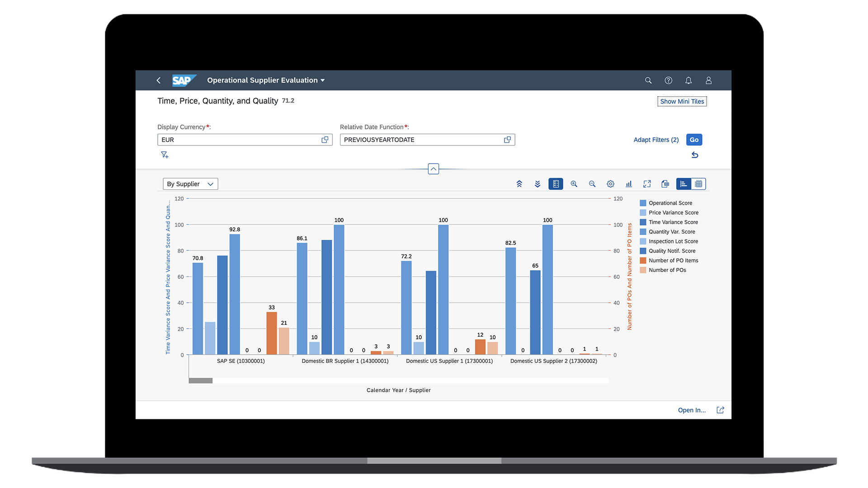The height and width of the screenshot is (488, 868).
Task: Open chart settings gear icon
Action: pos(610,184)
